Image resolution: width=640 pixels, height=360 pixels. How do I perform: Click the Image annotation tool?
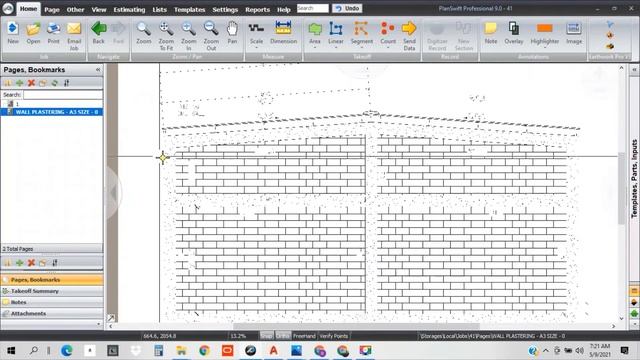point(574,33)
